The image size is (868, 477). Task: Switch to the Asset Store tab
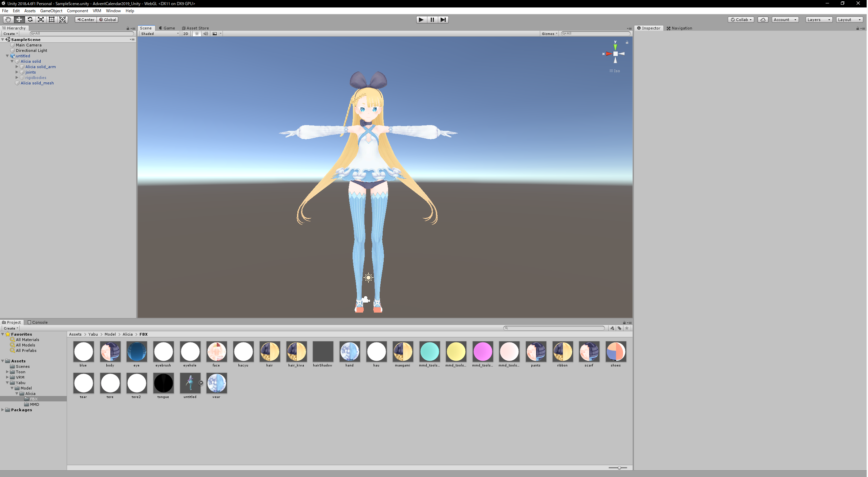[x=195, y=28]
